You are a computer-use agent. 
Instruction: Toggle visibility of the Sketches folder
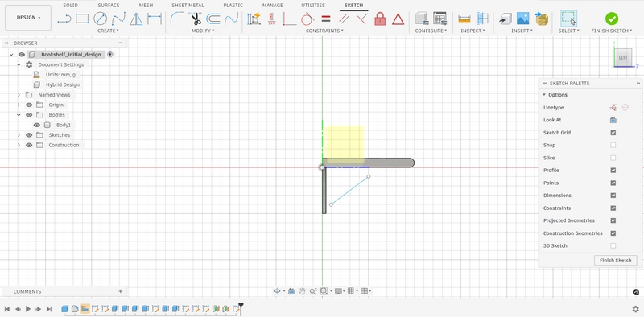coord(29,135)
